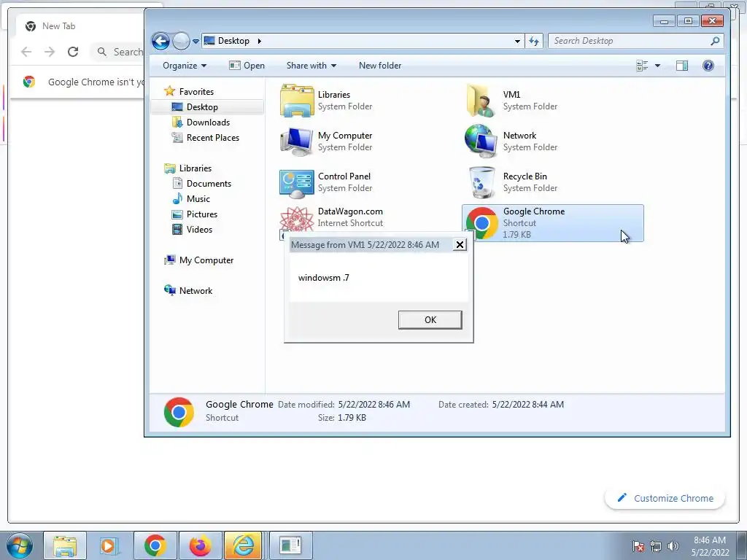Select Videos in the navigation pane
The width and height of the screenshot is (747, 560).
(x=192, y=230)
